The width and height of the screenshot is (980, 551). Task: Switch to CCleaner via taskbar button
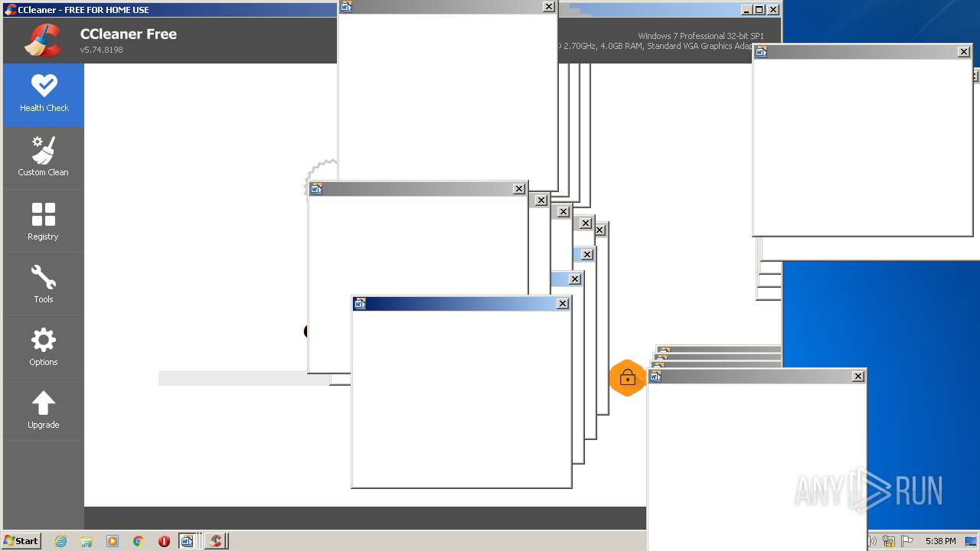[x=217, y=541]
